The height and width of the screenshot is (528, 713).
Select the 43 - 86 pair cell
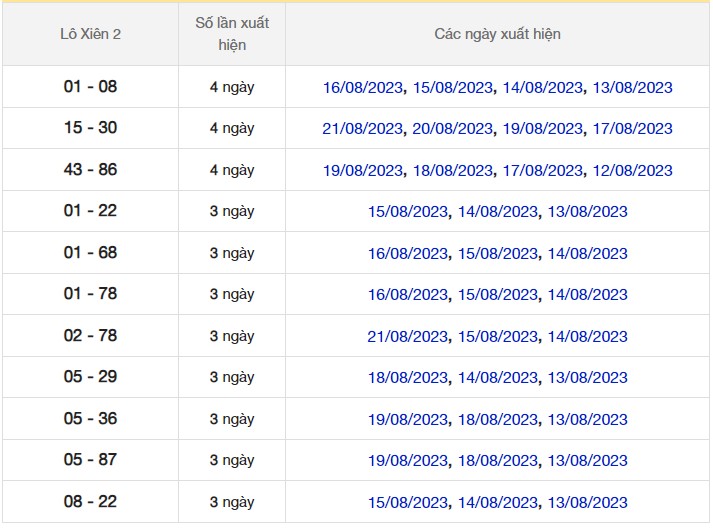(90, 170)
